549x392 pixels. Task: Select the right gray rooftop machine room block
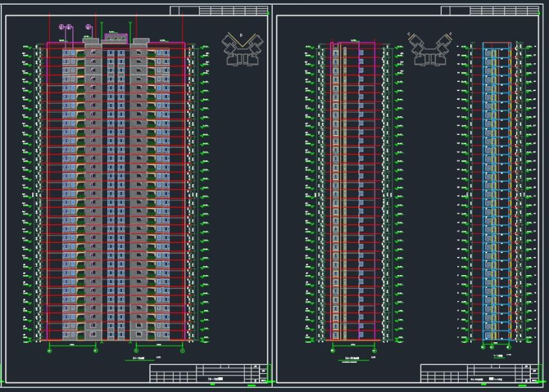[x=141, y=41]
